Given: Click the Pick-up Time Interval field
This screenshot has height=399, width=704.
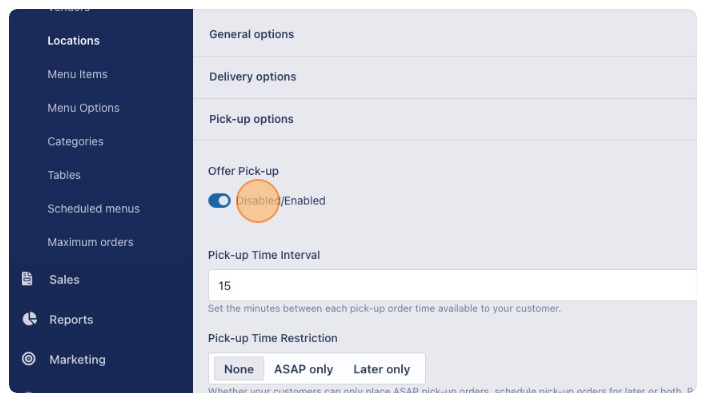Looking at the screenshot, I should (x=453, y=285).
